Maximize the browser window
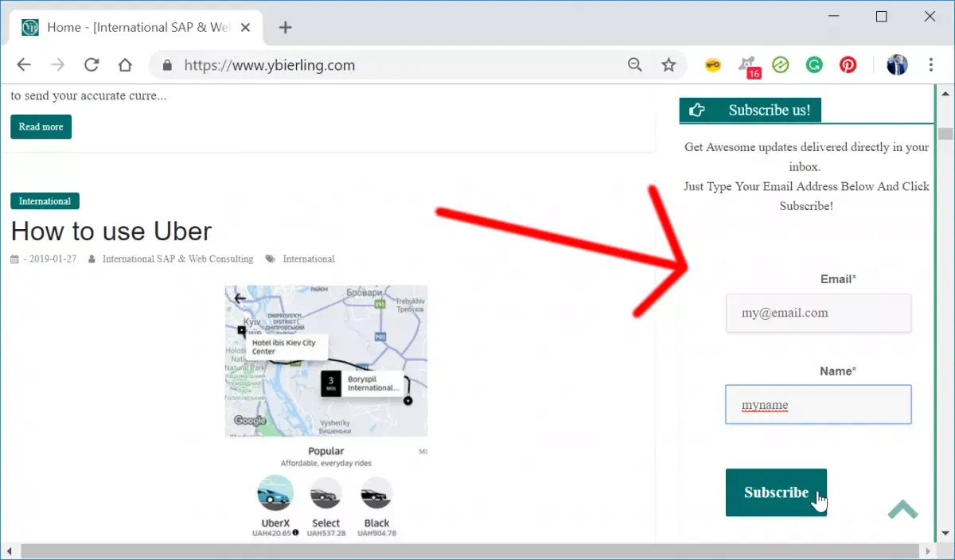Viewport: 955px width, 560px height. tap(882, 16)
